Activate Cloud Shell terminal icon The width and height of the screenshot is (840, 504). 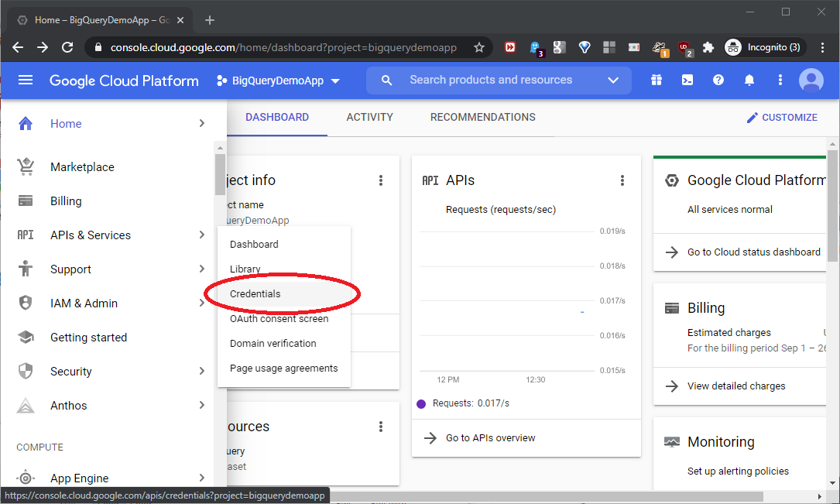[x=687, y=81]
